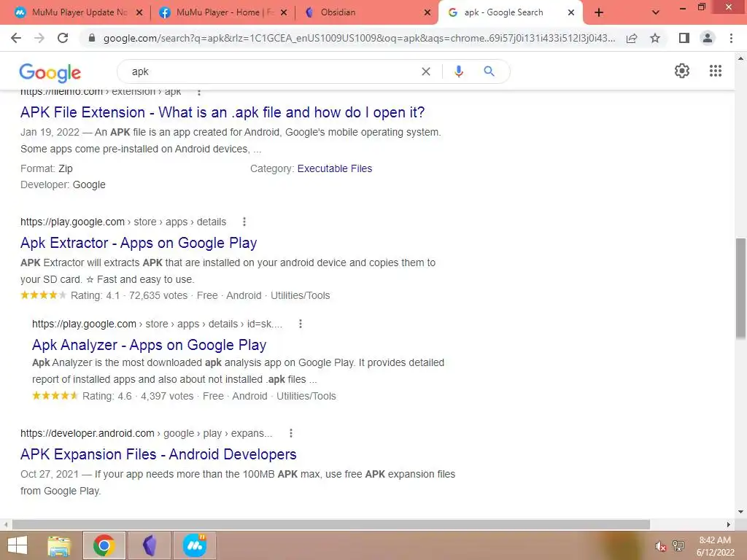Open the Chrome three-dot menu
This screenshot has width=747, height=560.
coord(731,38)
